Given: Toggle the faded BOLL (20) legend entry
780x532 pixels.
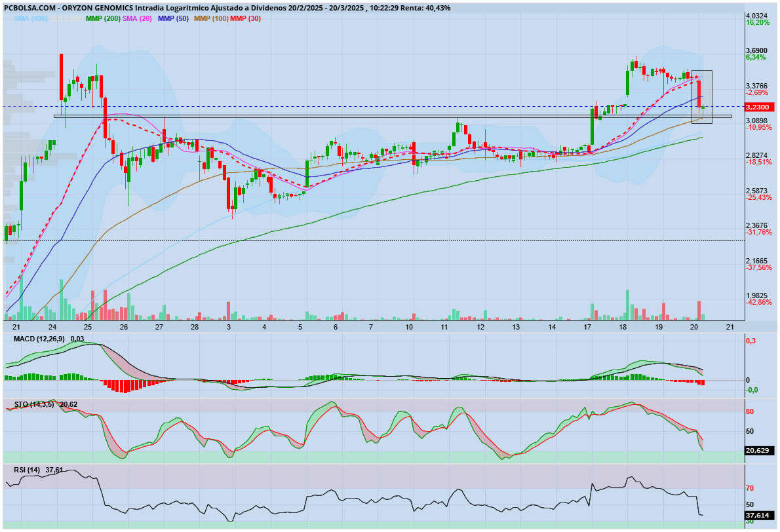Looking at the screenshot, I should (x=67, y=18).
